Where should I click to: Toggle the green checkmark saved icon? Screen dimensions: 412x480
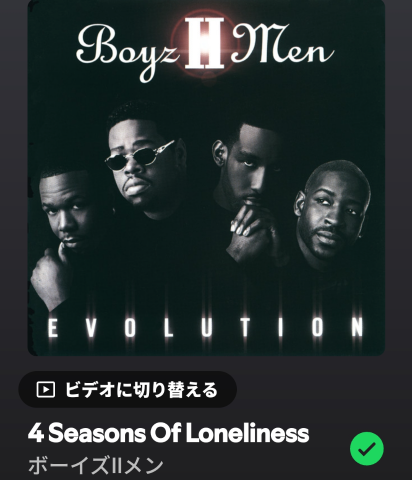pyautogui.click(x=367, y=449)
